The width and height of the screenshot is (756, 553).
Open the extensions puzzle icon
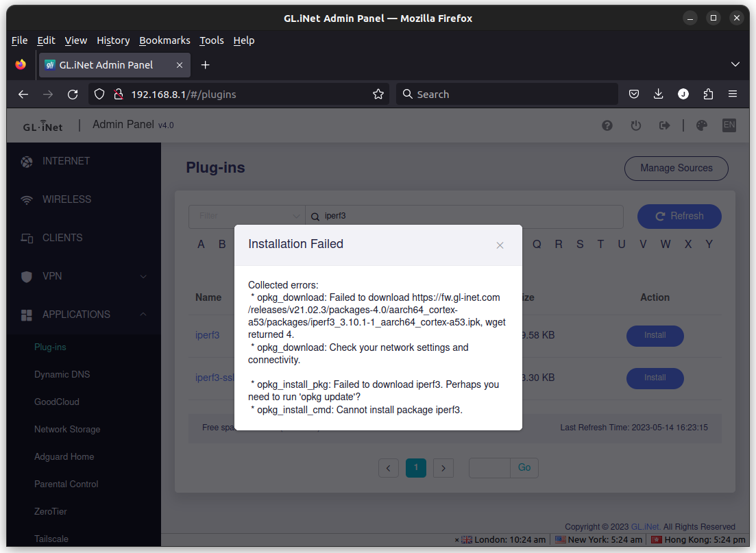pyautogui.click(x=708, y=95)
